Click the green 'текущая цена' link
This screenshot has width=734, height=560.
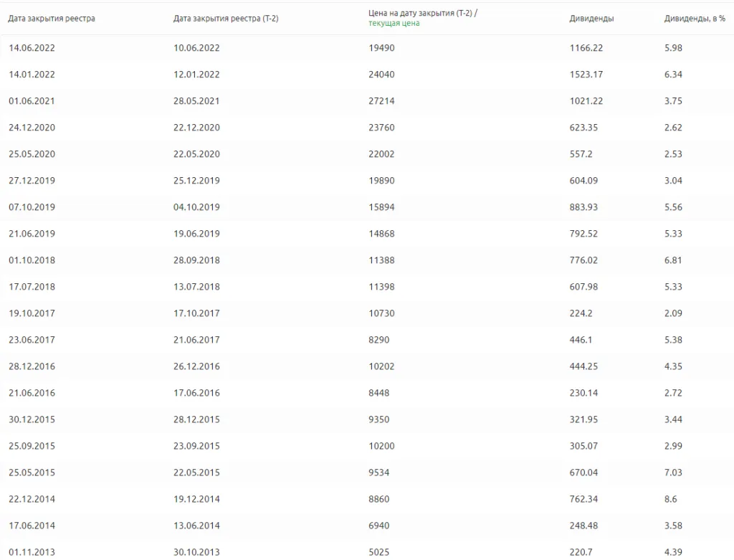394,24
